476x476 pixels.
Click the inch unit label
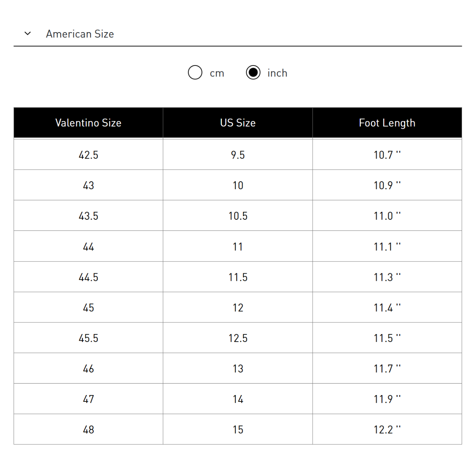(x=277, y=73)
